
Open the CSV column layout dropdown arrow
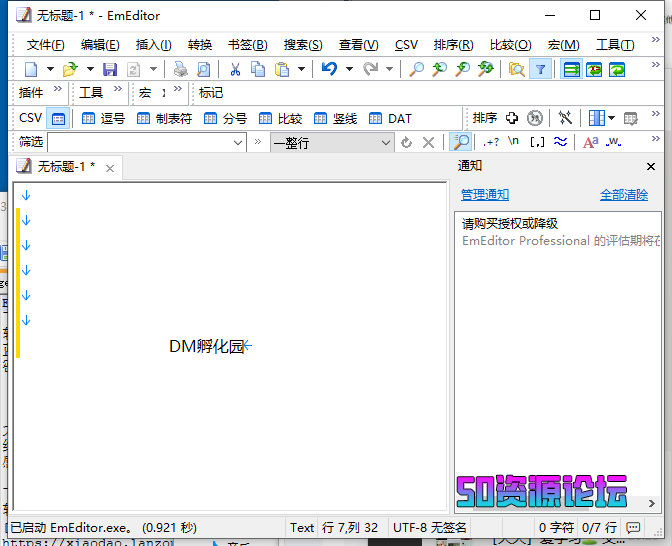click(612, 118)
